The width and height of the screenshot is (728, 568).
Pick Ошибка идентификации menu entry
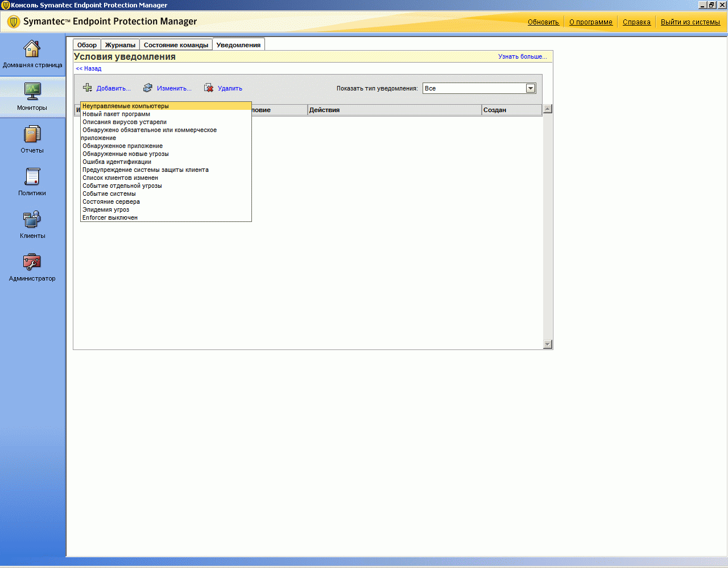pos(166,162)
